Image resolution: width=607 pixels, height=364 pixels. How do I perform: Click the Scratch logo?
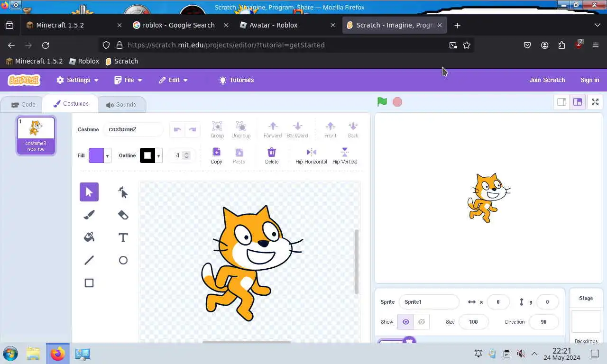coord(24,80)
